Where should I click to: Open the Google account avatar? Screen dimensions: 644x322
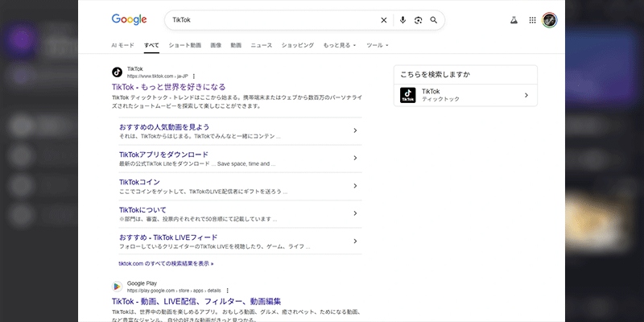pos(550,20)
